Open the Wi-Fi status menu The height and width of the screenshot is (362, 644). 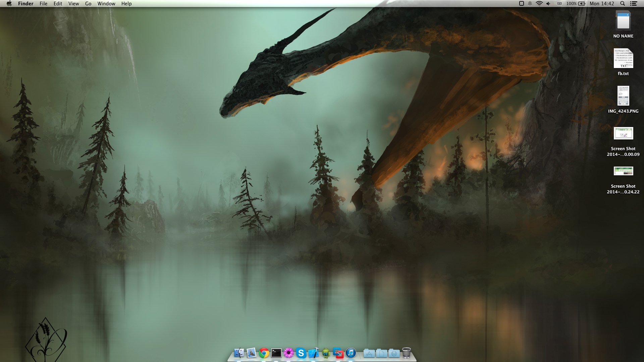click(x=539, y=4)
